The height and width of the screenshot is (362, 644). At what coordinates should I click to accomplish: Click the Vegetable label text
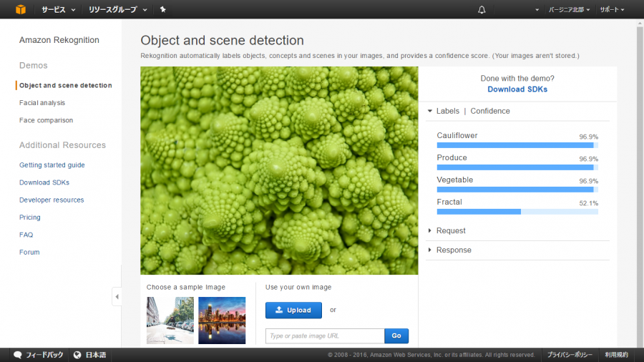454,180
